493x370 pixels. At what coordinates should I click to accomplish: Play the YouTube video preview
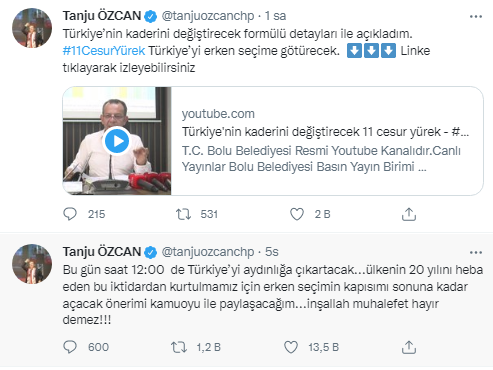[x=117, y=141]
